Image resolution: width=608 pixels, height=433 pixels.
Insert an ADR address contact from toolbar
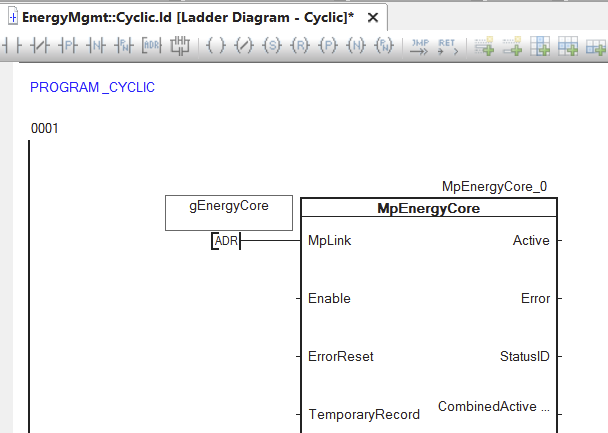coord(152,46)
